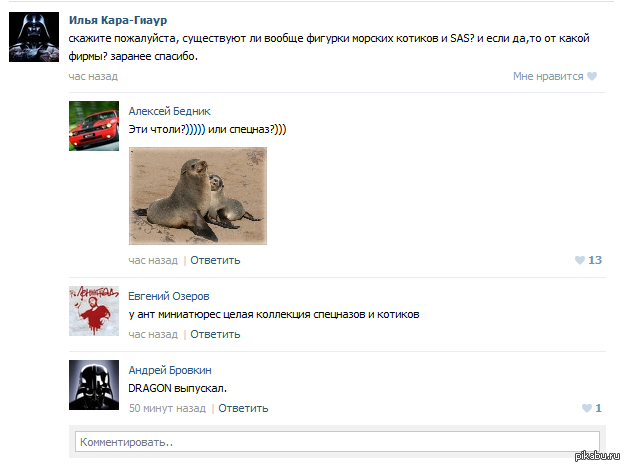Screen dimensions: 625x467
Task: Focus the Комментировать.. comment input field
Action: [x=337, y=442]
